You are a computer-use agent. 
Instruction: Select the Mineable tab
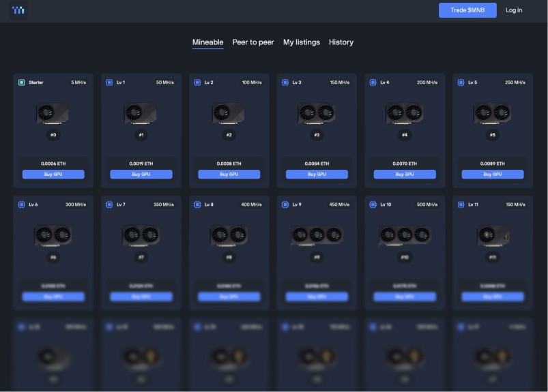207,42
